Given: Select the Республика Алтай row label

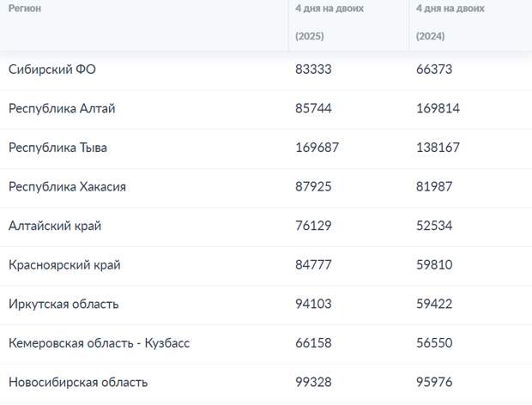Looking at the screenshot, I should tap(62, 108).
